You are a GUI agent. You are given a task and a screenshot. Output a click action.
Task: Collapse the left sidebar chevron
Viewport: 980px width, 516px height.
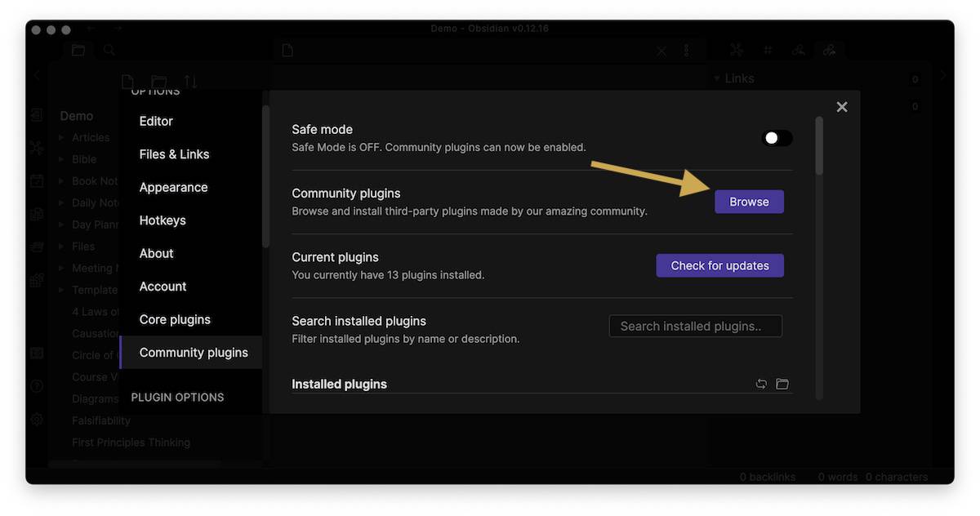(37, 74)
